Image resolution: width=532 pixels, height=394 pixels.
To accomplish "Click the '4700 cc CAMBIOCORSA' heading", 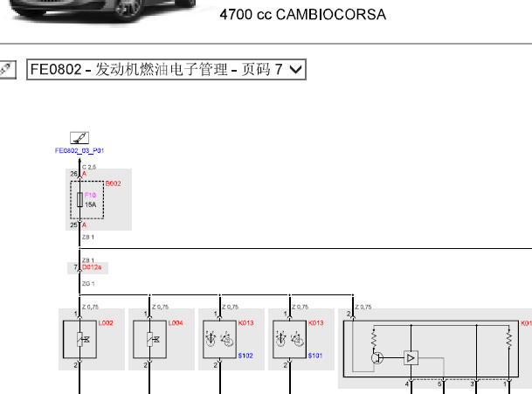I will (302, 15).
